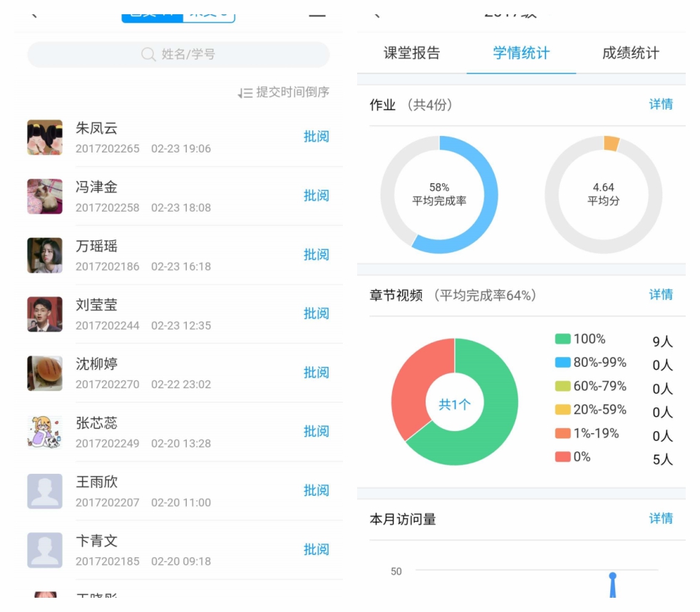Click 批阅 for 冯津金
Screen dimensions: 700x612
(316, 196)
